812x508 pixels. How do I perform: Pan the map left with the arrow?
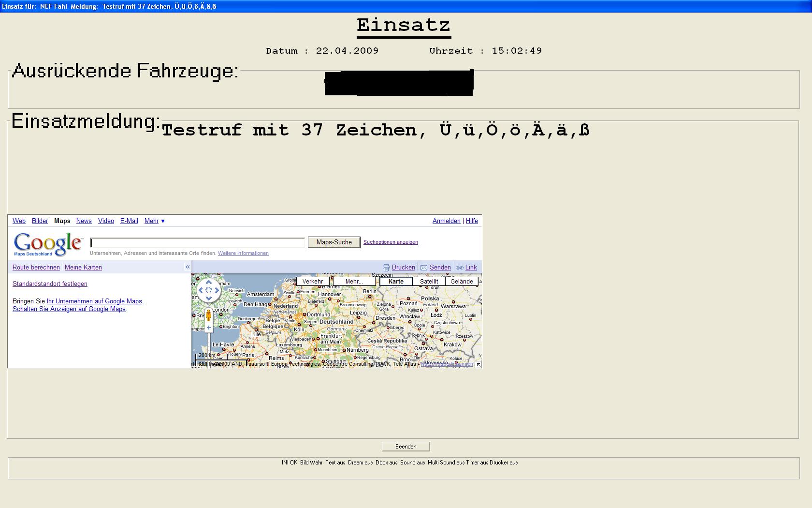(x=201, y=290)
